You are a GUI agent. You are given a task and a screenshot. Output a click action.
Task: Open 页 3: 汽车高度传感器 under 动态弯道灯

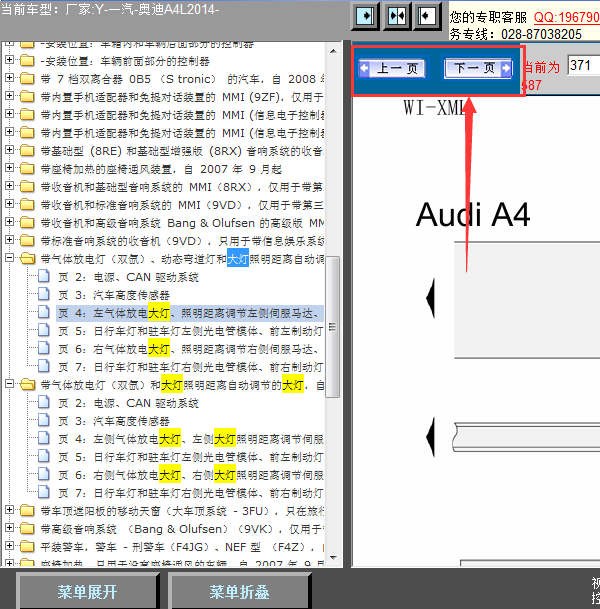[114, 295]
